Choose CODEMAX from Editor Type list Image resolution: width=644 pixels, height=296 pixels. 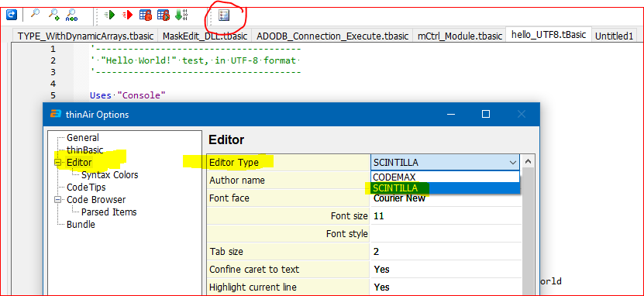pos(446,177)
